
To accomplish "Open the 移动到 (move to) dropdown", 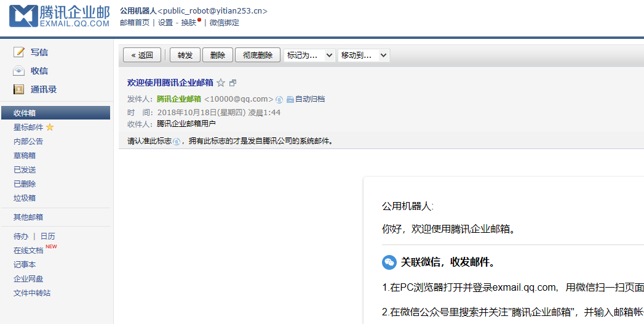I will tap(364, 55).
